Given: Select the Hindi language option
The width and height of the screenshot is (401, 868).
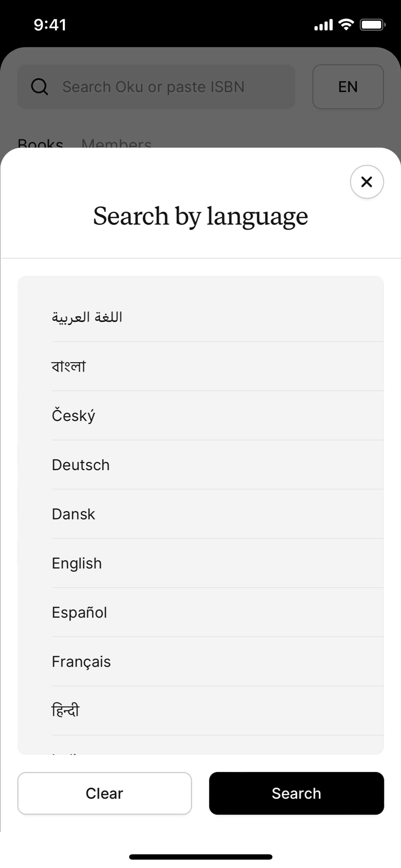Looking at the screenshot, I should [65, 710].
